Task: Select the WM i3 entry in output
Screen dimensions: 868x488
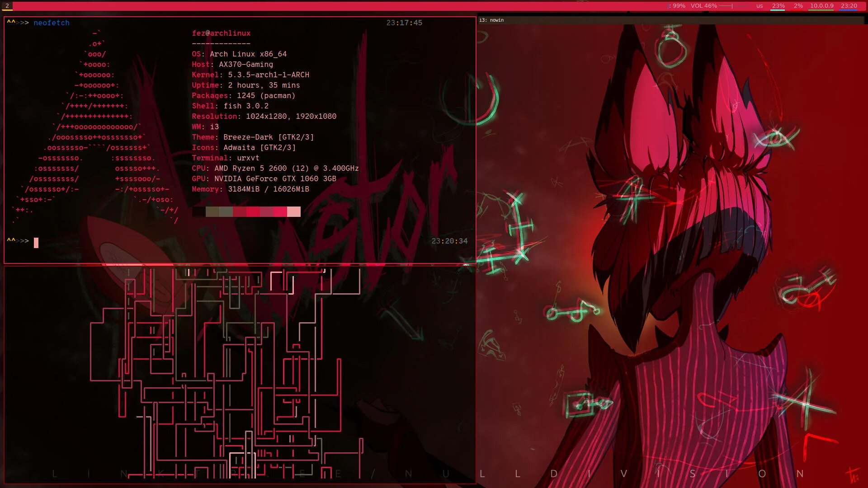Action: [205, 127]
